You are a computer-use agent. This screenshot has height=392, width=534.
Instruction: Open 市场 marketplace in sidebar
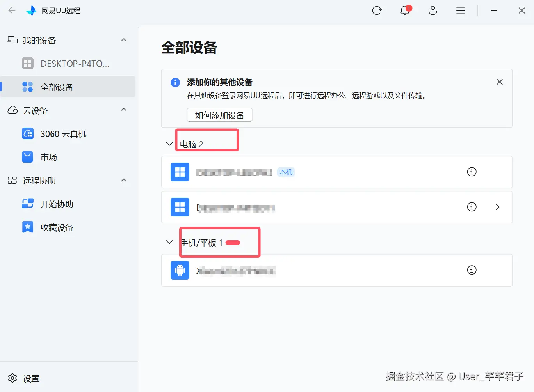[49, 157]
